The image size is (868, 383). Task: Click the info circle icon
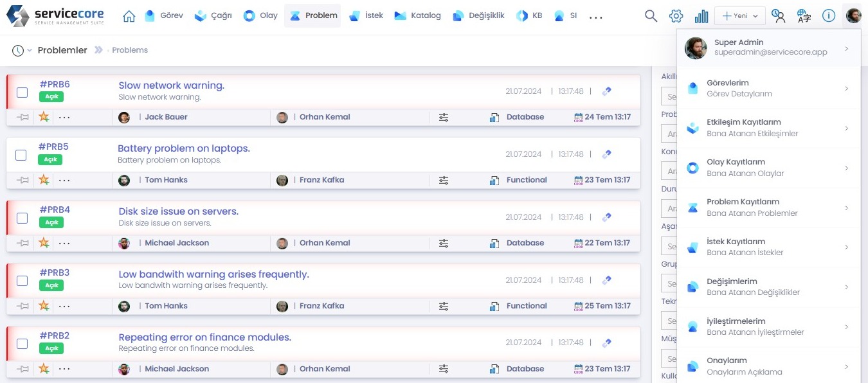(x=829, y=16)
